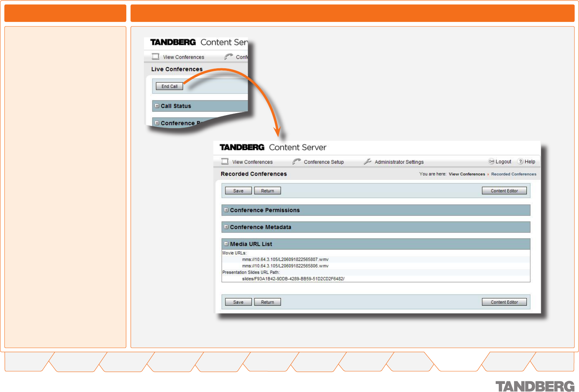Click the View Conferences film icon in Recorded Conferences window

point(225,161)
